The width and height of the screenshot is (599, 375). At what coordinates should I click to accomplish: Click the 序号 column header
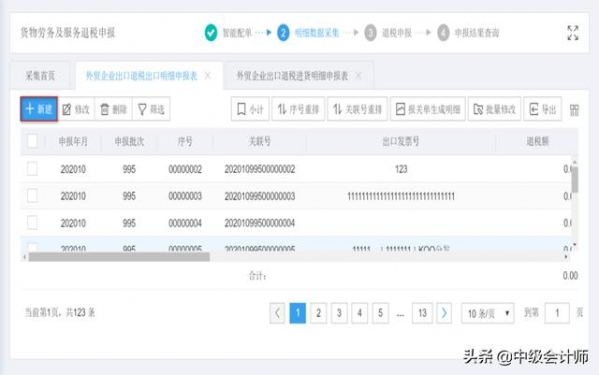coord(185,142)
